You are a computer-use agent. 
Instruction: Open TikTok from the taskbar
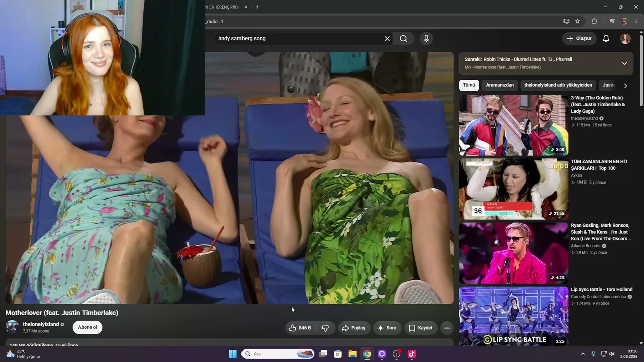coord(412,354)
